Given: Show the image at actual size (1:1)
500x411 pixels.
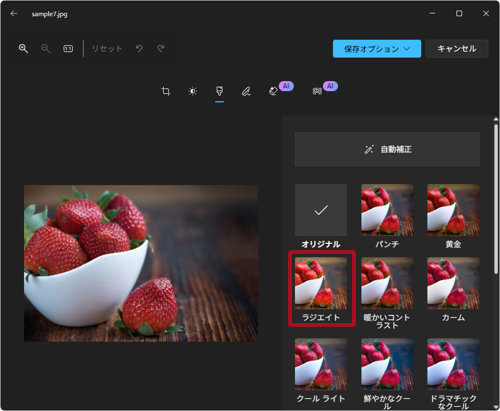Looking at the screenshot, I should pyautogui.click(x=68, y=49).
